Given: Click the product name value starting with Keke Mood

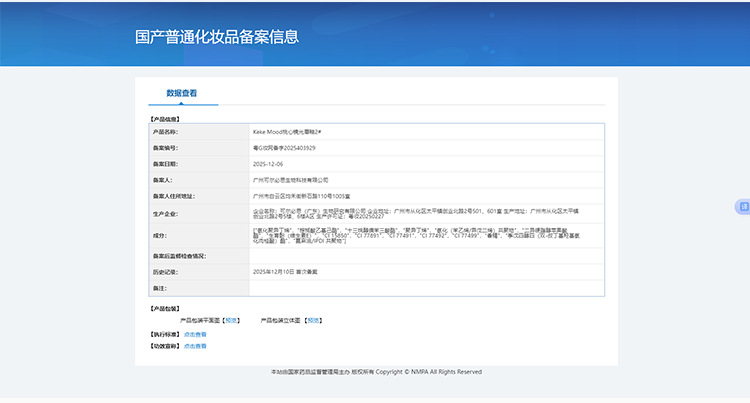Looking at the screenshot, I should [x=287, y=132].
